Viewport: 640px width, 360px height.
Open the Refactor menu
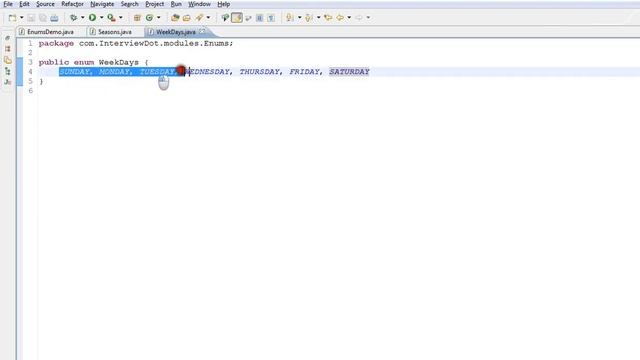[x=72, y=4]
